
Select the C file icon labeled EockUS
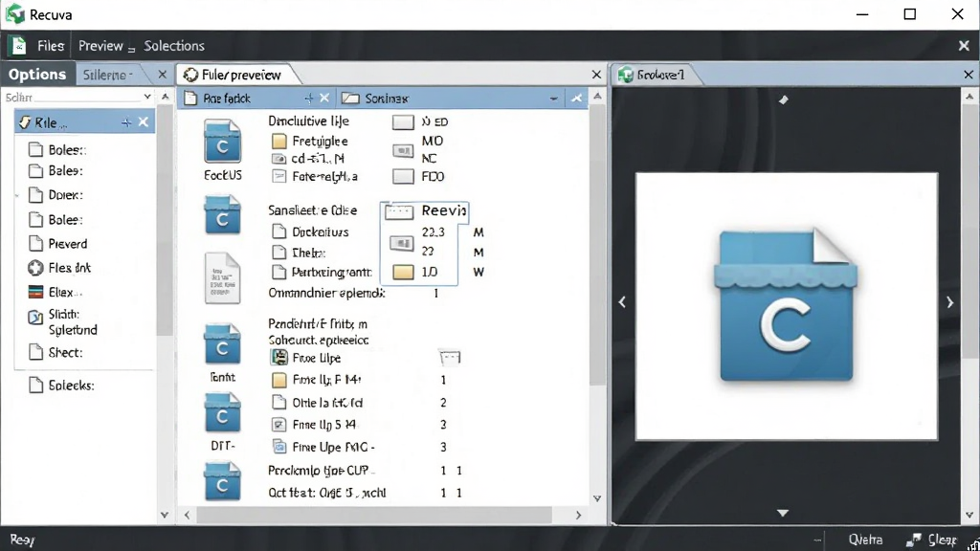[x=222, y=142]
